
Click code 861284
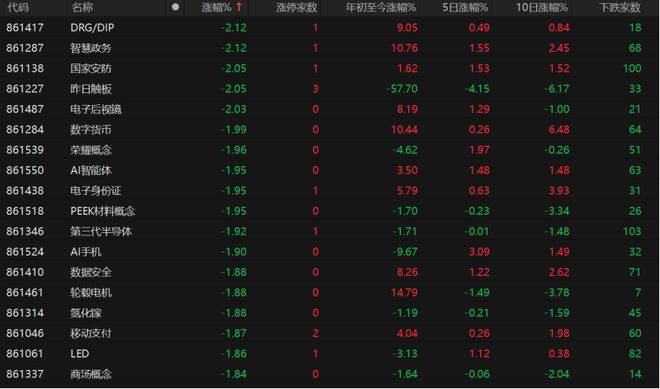[x=25, y=129]
